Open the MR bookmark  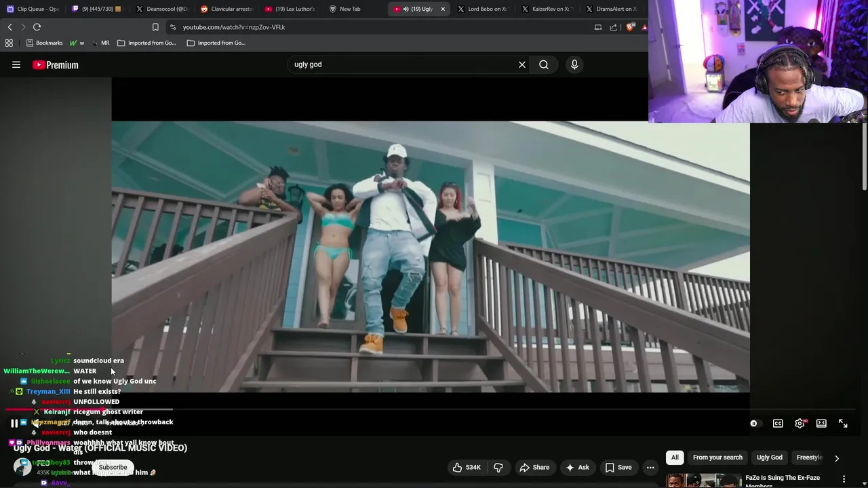100,43
